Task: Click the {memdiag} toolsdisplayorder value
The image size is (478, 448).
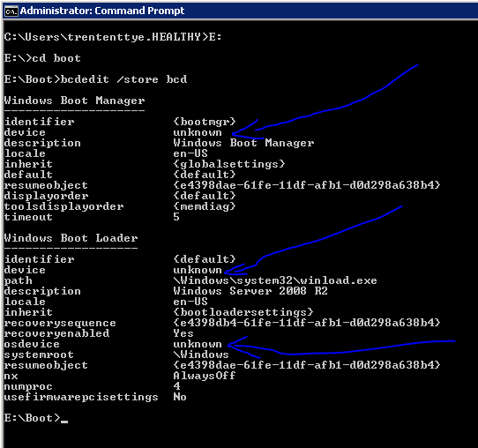Action: coord(205,206)
